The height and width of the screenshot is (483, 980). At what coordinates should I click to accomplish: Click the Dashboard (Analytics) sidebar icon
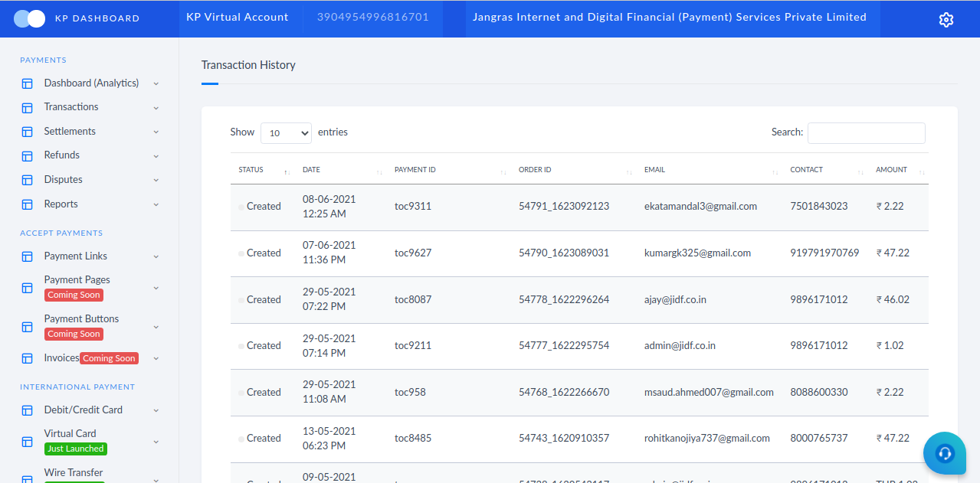tap(28, 83)
